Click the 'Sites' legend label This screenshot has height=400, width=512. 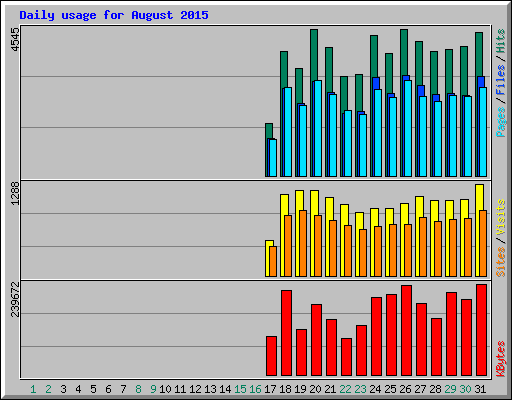click(x=501, y=262)
